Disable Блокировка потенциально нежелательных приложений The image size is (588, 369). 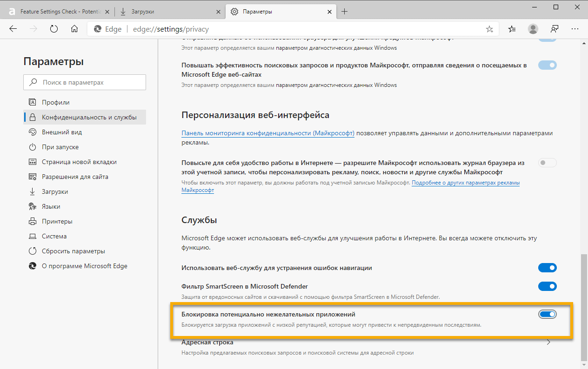(x=548, y=314)
